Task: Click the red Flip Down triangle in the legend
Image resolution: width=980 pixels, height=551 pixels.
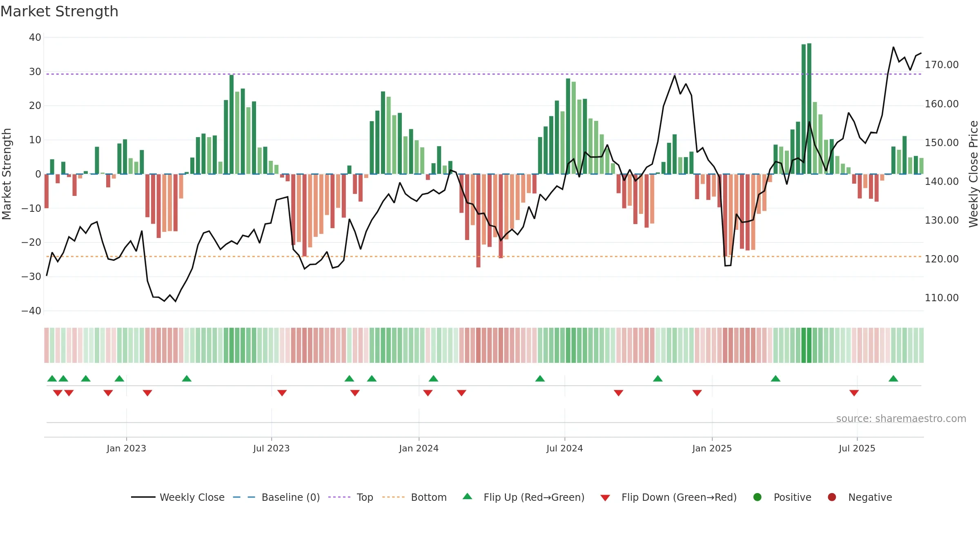Action: pos(605,498)
